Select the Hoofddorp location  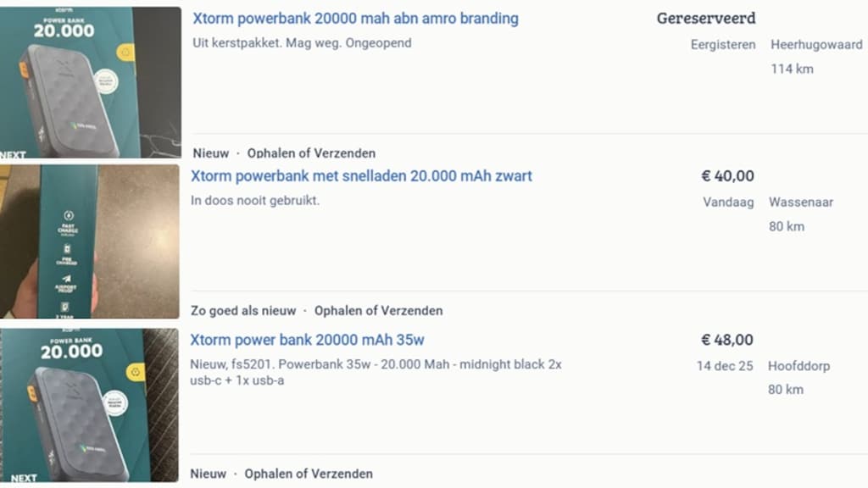click(x=798, y=366)
